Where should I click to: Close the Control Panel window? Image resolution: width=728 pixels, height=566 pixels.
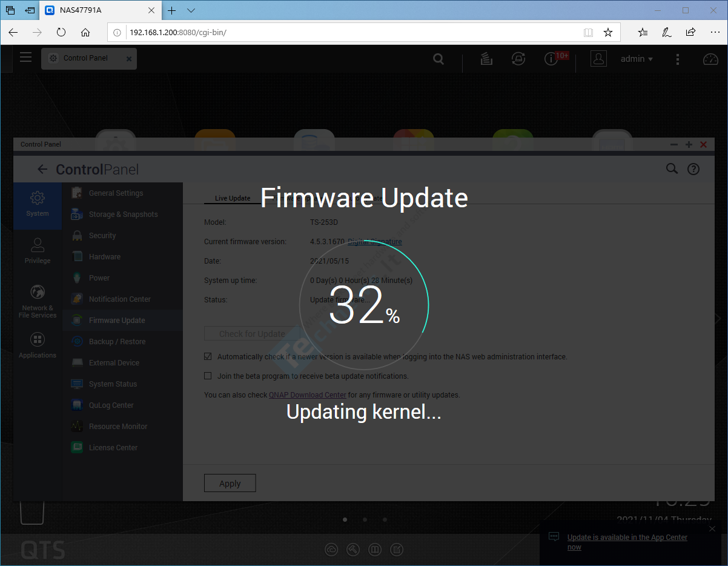[703, 145]
